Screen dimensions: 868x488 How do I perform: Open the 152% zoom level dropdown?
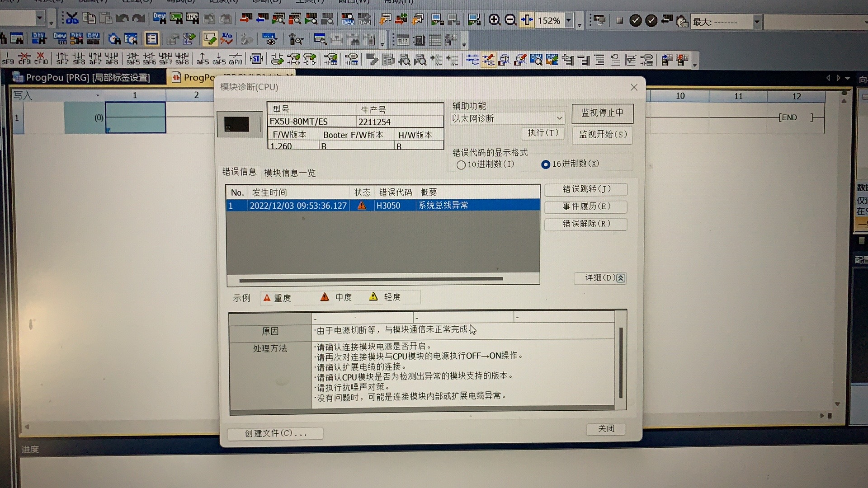point(569,21)
